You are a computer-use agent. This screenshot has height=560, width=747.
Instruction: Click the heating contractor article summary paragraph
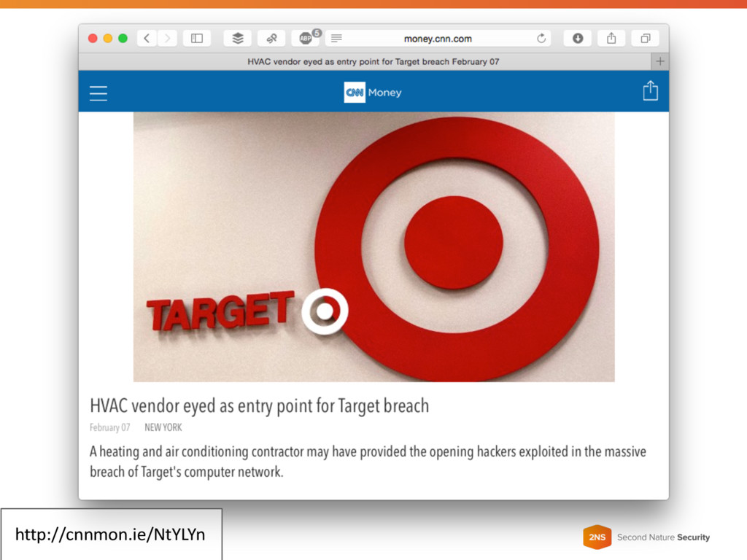point(368,462)
